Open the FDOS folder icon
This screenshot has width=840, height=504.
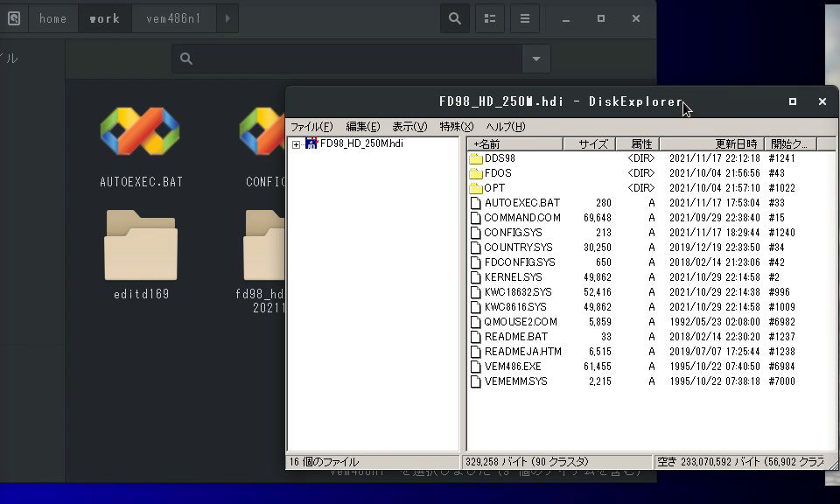(476, 173)
